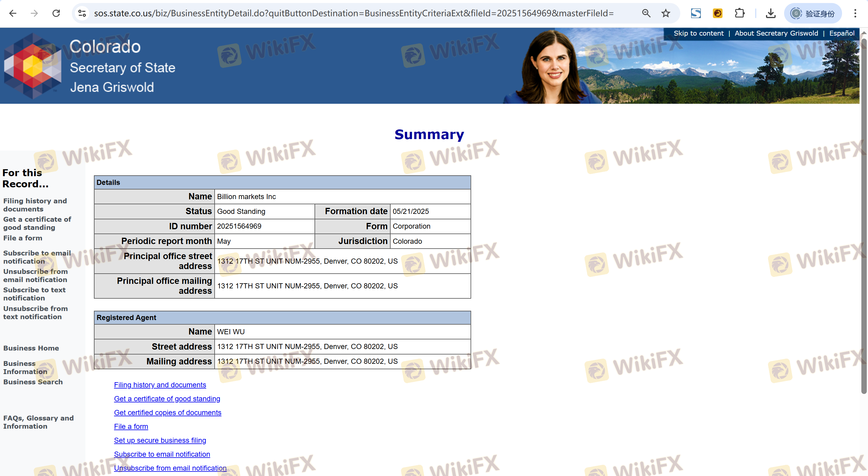Click the Colorado Secretary of State logo
The width and height of the screenshot is (868, 476).
33,66
